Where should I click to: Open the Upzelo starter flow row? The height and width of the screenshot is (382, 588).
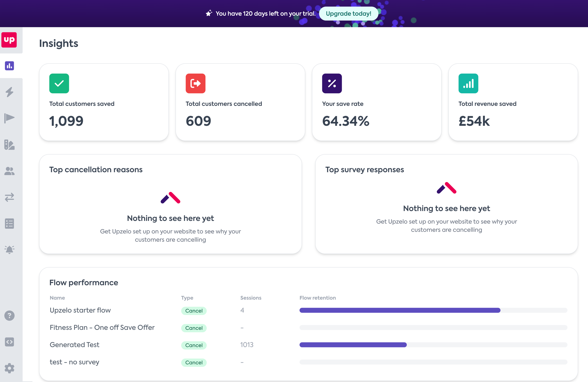[x=80, y=310]
